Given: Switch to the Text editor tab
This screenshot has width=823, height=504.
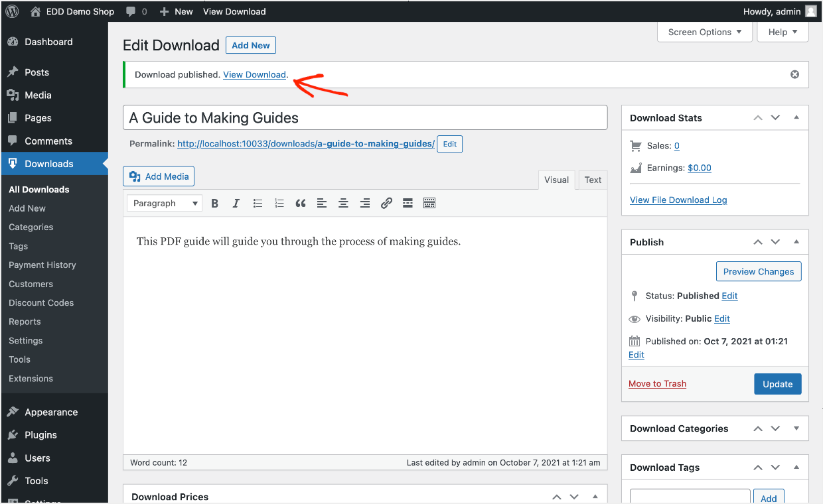Looking at the screenshot, I should pos(592,179).
